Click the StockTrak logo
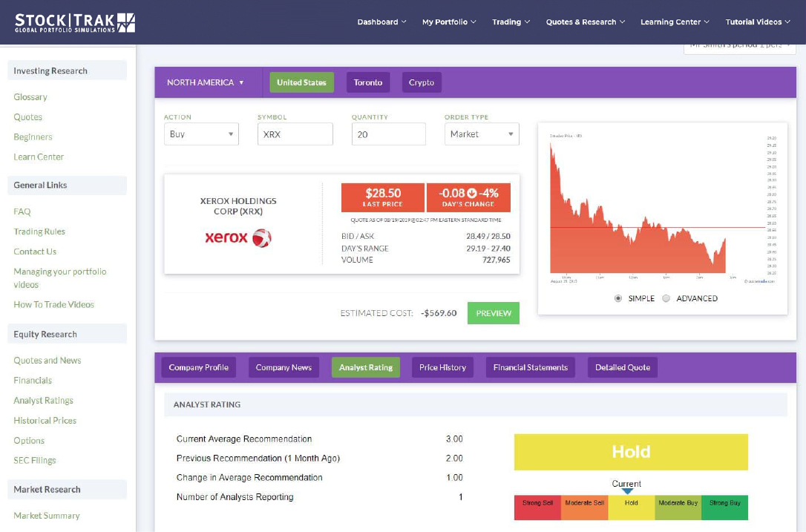 click(75, 22)
